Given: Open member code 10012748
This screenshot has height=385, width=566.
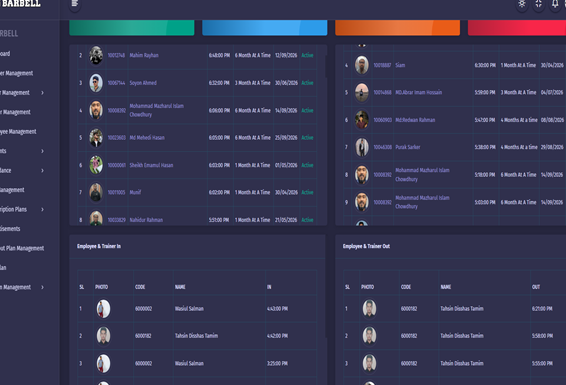Looking at the screenshot, I should pyautogui.click(x=116, y=55).
